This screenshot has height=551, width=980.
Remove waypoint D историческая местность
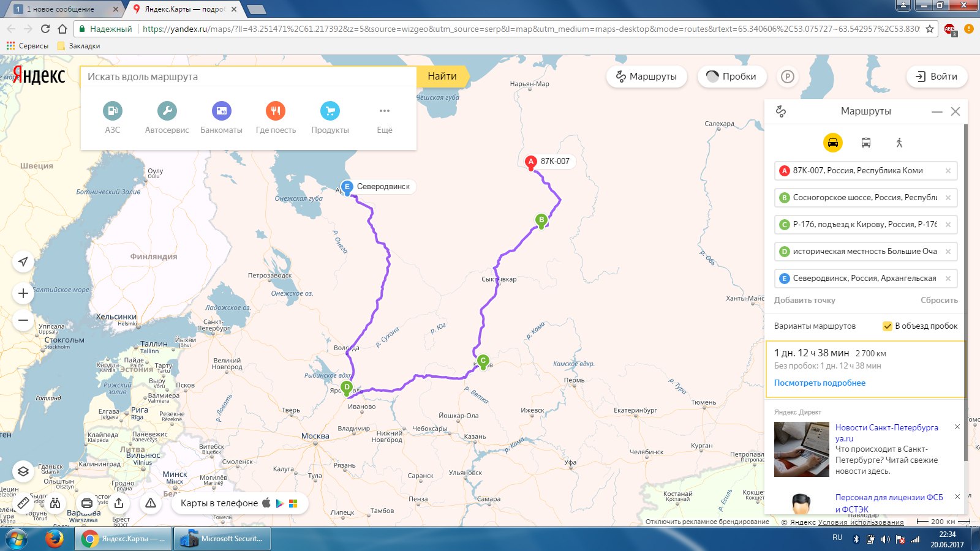click(948, 252)
